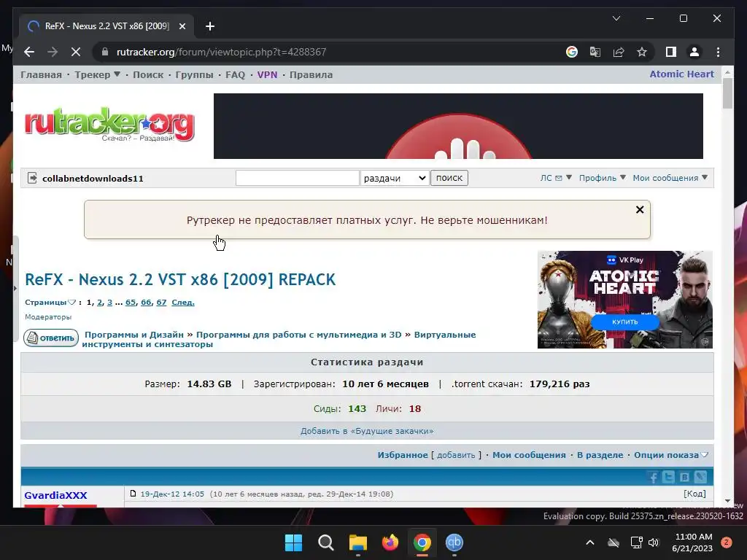Screen dimensions: 747x560
Task: Open the Правила menu item
Action: [311, 75]
